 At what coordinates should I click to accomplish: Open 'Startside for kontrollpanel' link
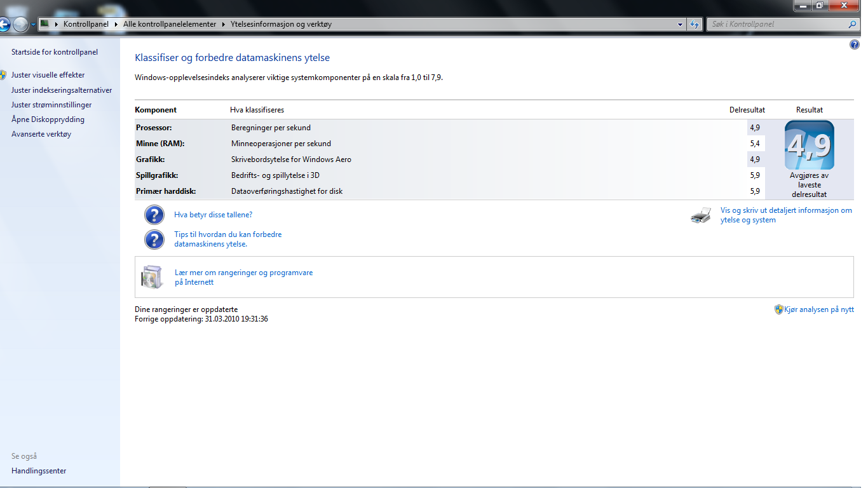click(55, 52)
